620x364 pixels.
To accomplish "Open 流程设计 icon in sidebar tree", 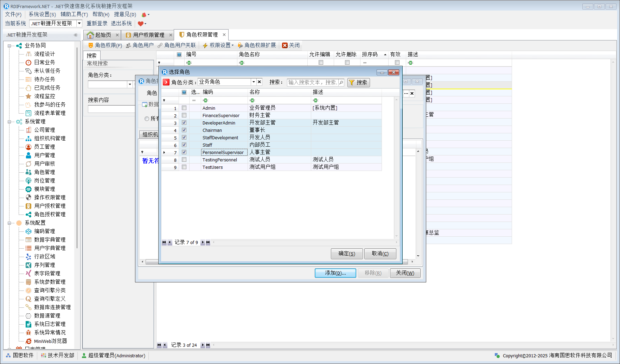I will tap(28, 54).
